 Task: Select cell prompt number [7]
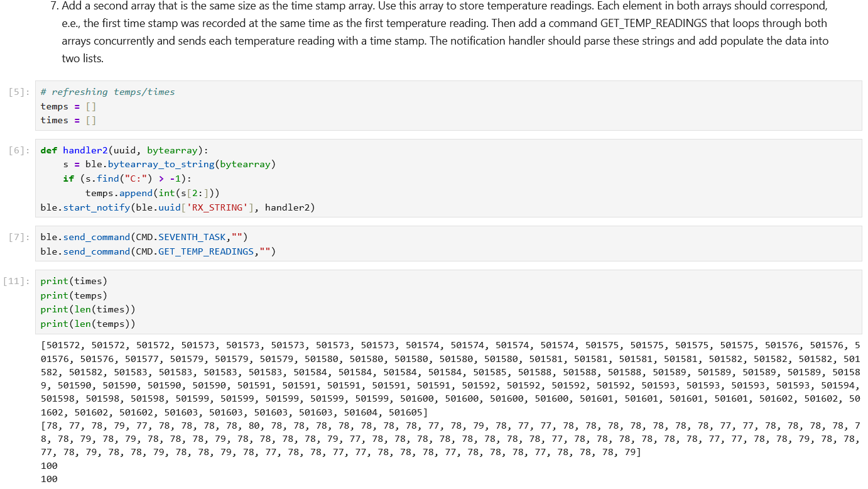(19, 237)
